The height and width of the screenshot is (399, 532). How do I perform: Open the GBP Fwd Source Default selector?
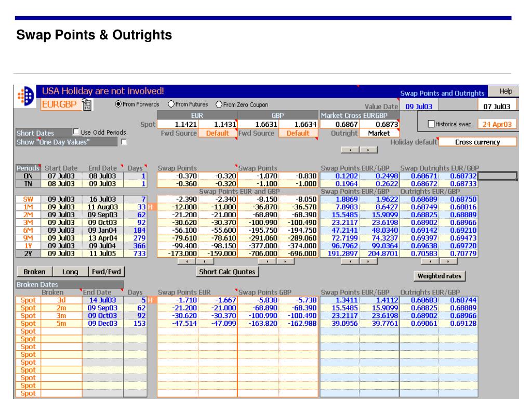298,133
